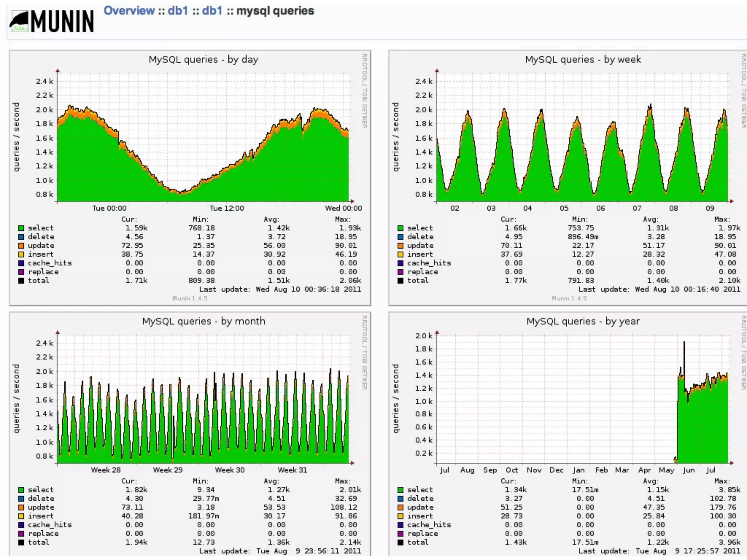Click dark blue cache_hits swatch in year legend

tap(400, 525)
